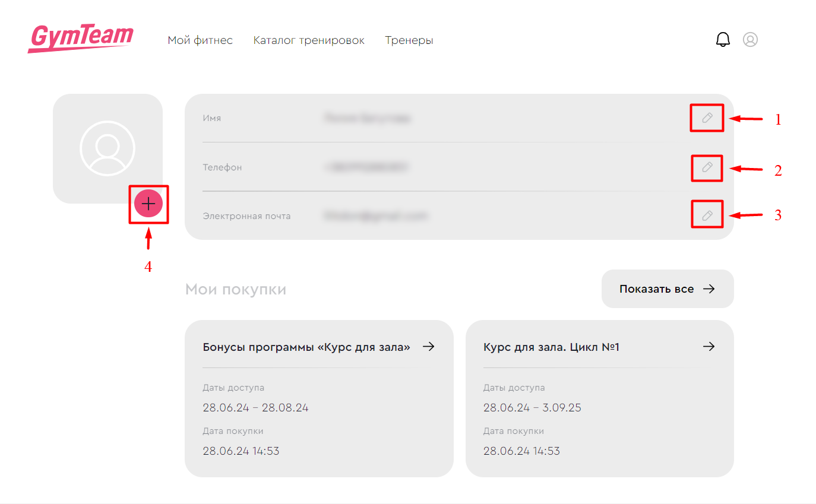Image resolution: width=816 pixels, height=504 pixels.
Task: Open the Тренеры section
Action: pyautogui.click(x=409, y=40)
